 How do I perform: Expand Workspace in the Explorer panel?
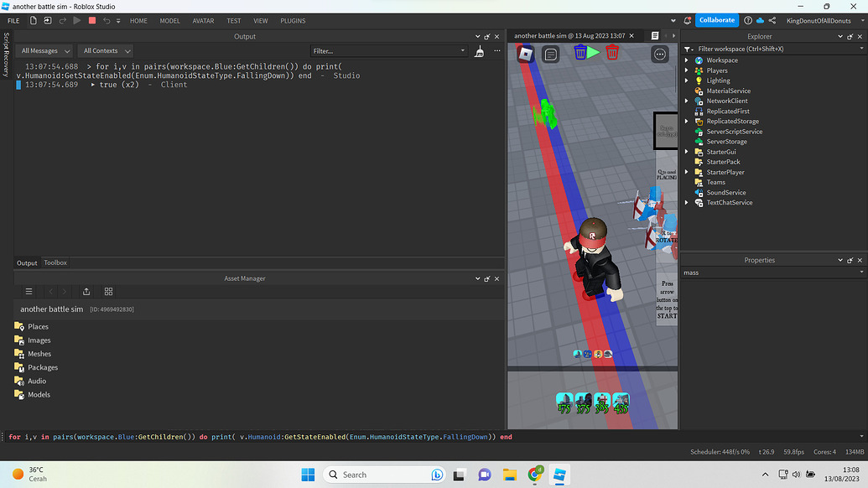coord(686,60)
